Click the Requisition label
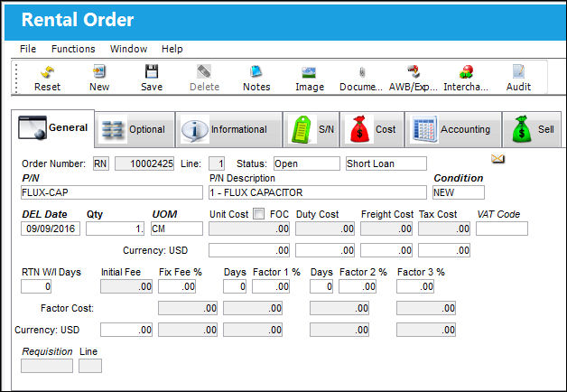 tap(47, 351)
